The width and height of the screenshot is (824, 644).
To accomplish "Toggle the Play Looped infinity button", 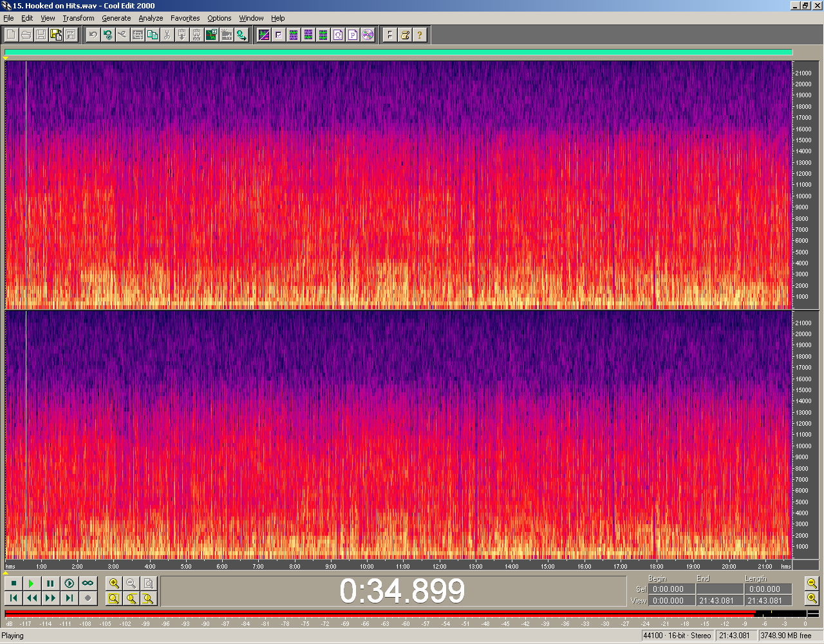I will [x=88, y=583].
